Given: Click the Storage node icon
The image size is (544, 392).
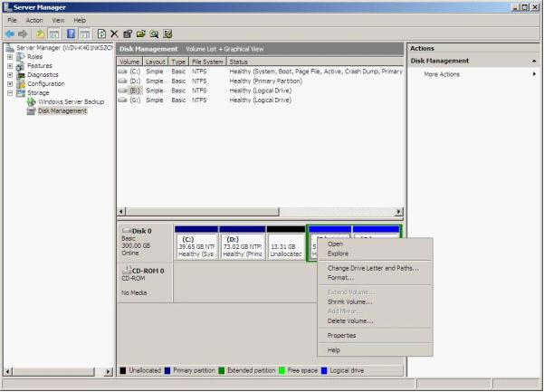Looking at the screenshot, I should [x=21, y=93].
